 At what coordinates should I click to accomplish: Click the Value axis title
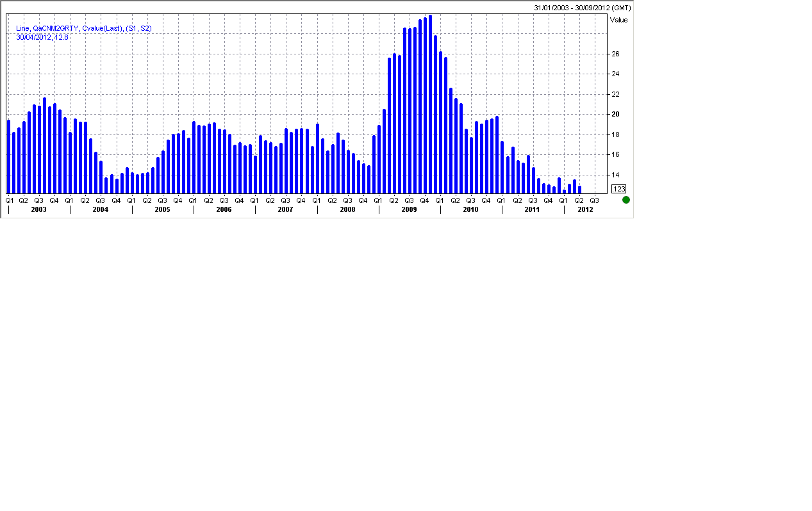click(618, 20)
